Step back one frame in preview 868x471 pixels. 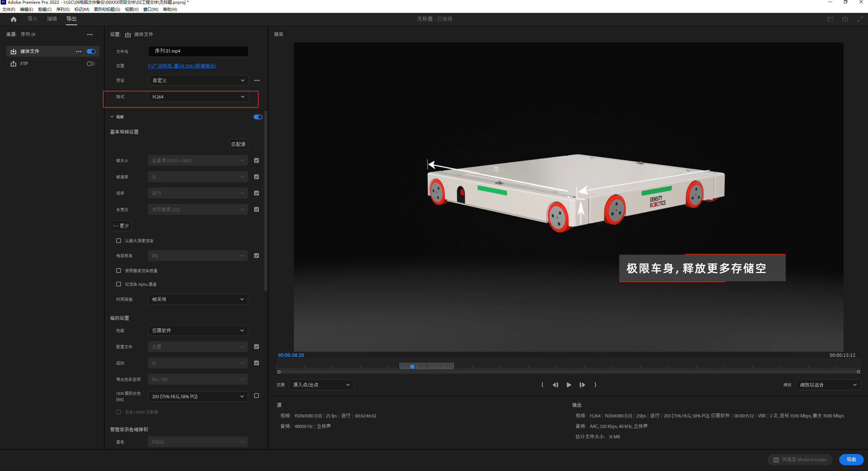coord(555,385)
